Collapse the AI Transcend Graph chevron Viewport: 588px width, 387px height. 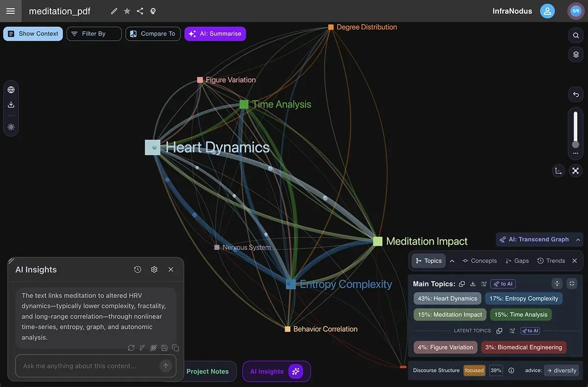click(578, 240)
